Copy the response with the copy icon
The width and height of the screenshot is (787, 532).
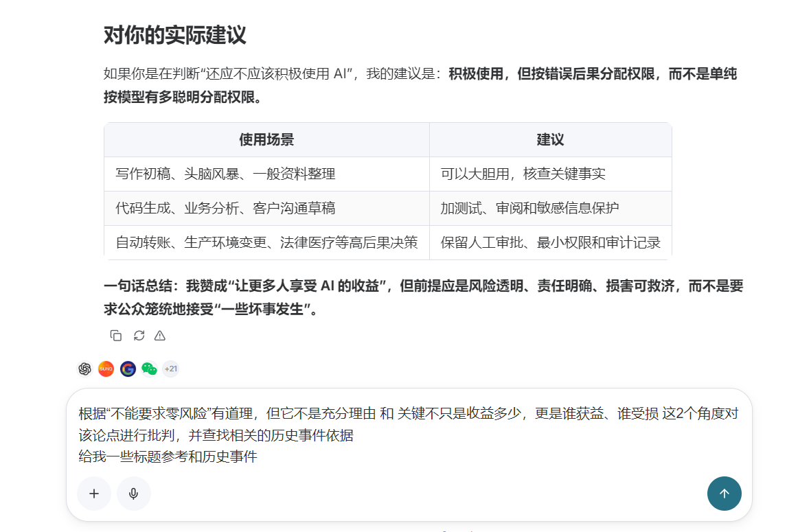(x=116, y=336)
